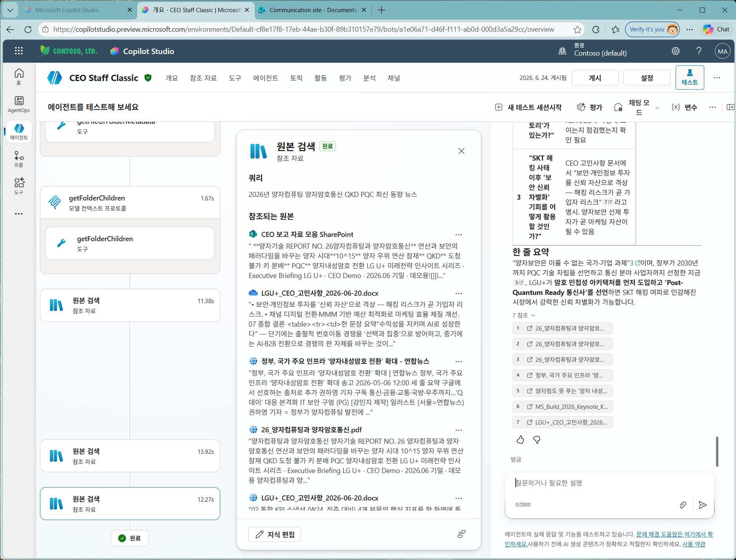The width and height of the screenshot is (736, 560).
Task: Select the 참조 자료 tab
Action: (203, 78)
